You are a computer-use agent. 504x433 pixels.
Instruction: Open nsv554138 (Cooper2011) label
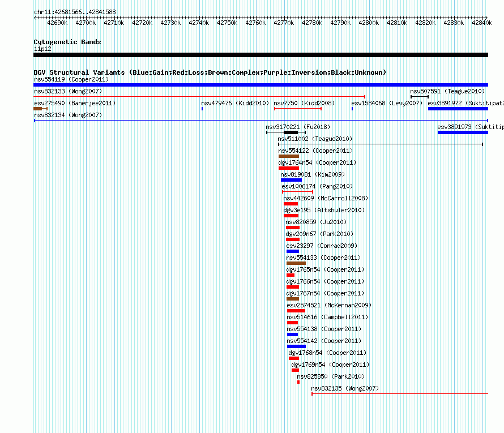click(324, 329)
